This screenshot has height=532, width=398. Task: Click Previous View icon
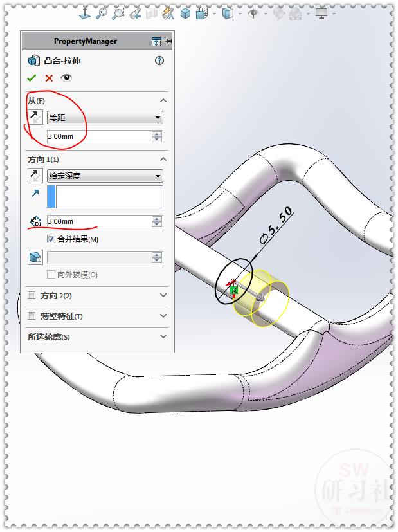coord(135,14)
